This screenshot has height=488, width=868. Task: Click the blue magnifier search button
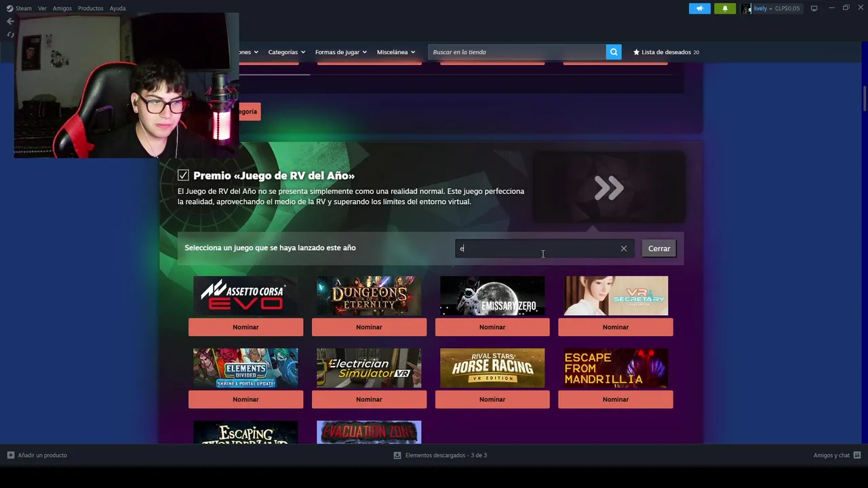[x=614, y=52]
